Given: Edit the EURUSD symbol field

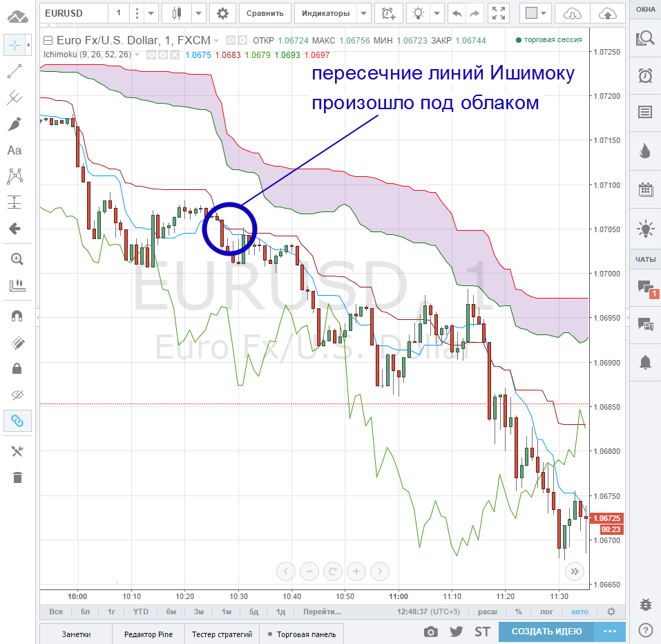Looking at the screenshot, I should tap(74, 14).
